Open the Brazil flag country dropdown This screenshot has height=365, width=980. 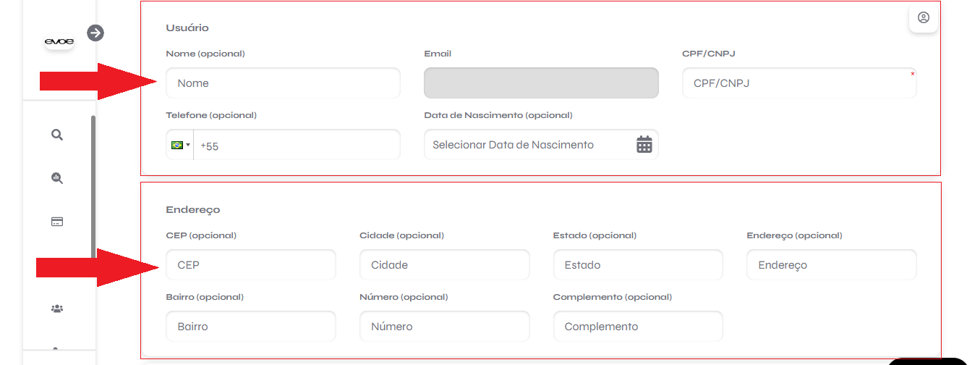(180, 145)
